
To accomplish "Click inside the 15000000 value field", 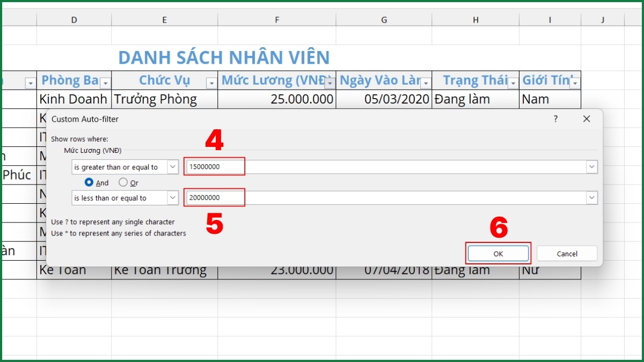I will pos(214,166).
